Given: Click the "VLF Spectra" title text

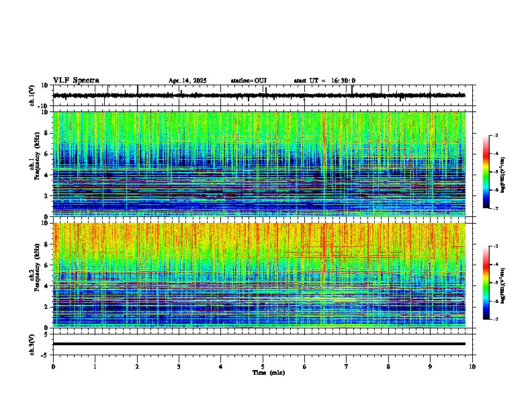Looking at the screenshot, I should tap(76, 81).
